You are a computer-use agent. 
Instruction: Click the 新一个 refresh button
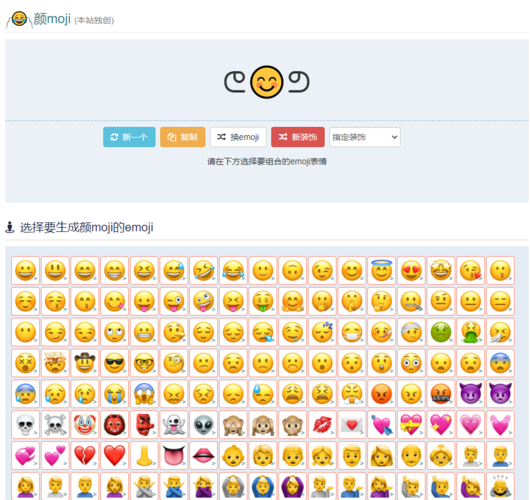coord(129,137)
